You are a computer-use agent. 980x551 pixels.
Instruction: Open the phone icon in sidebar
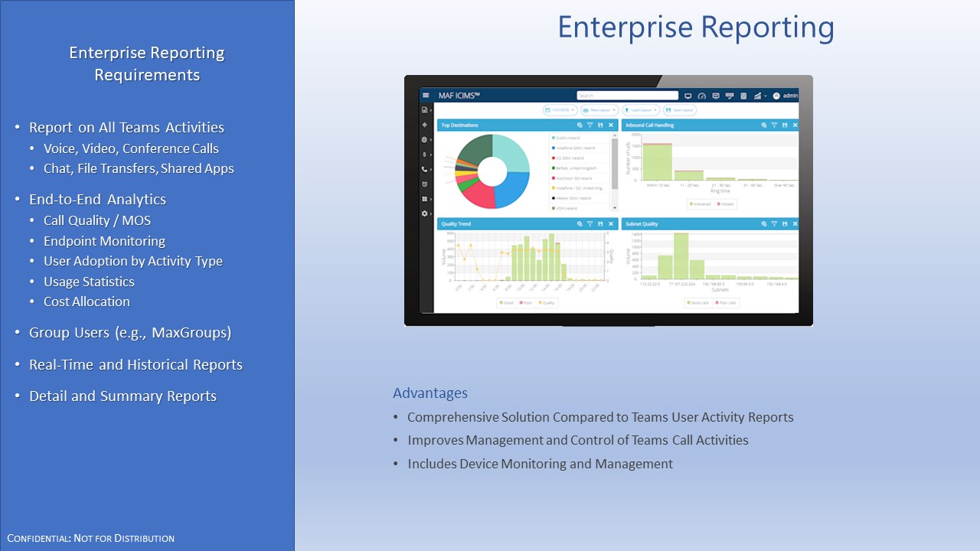point(424,169)
